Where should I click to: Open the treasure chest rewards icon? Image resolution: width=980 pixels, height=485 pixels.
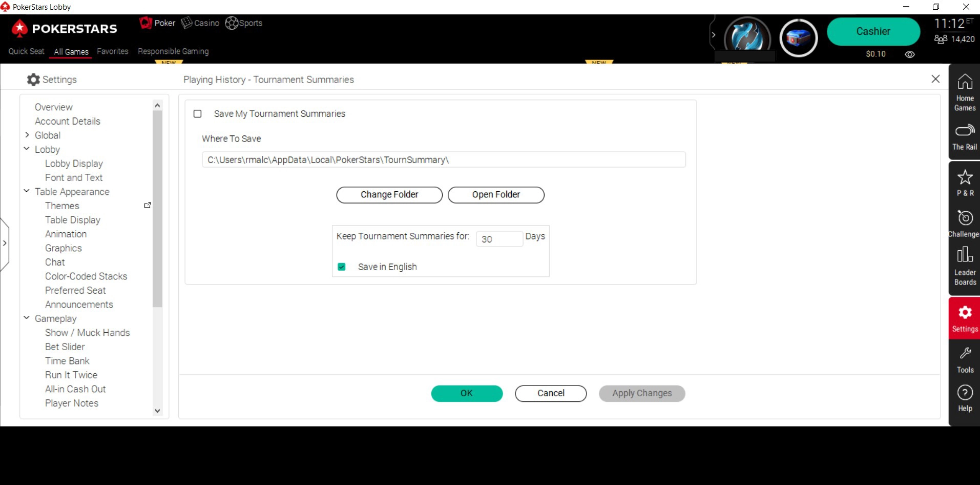[x=798, y=38]
